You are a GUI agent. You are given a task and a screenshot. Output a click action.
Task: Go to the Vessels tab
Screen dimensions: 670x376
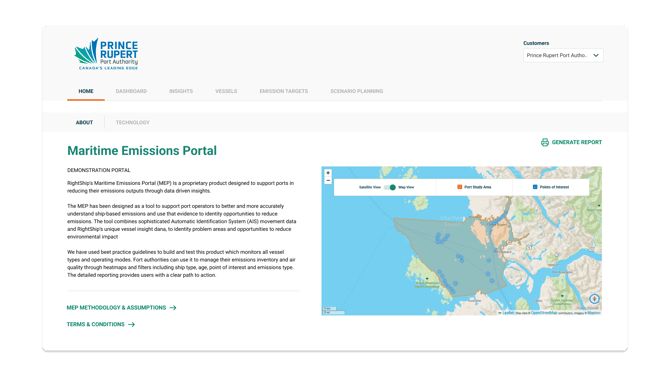tap(226, 91)
